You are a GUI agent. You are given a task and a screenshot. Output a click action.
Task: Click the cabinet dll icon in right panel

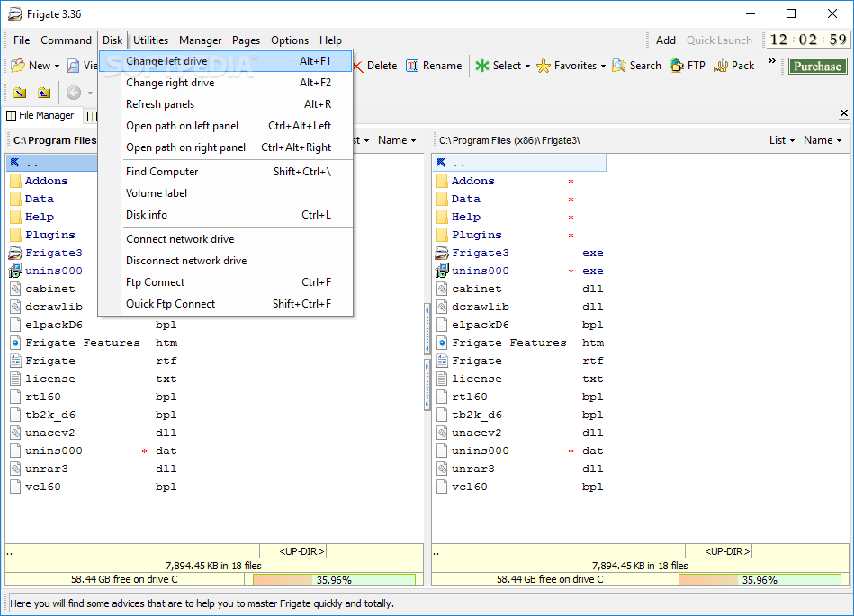pyautogui.click(x=442, y=289)
